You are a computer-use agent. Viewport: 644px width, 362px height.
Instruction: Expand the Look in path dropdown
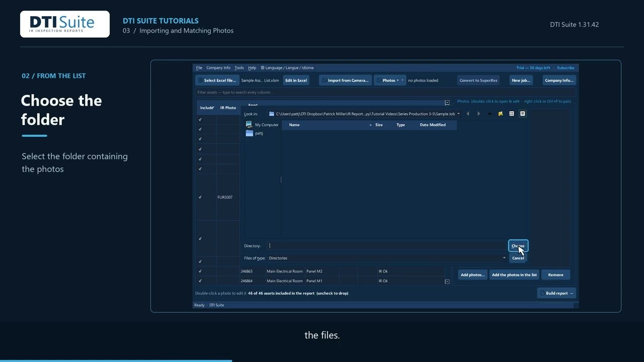(458, 114)
